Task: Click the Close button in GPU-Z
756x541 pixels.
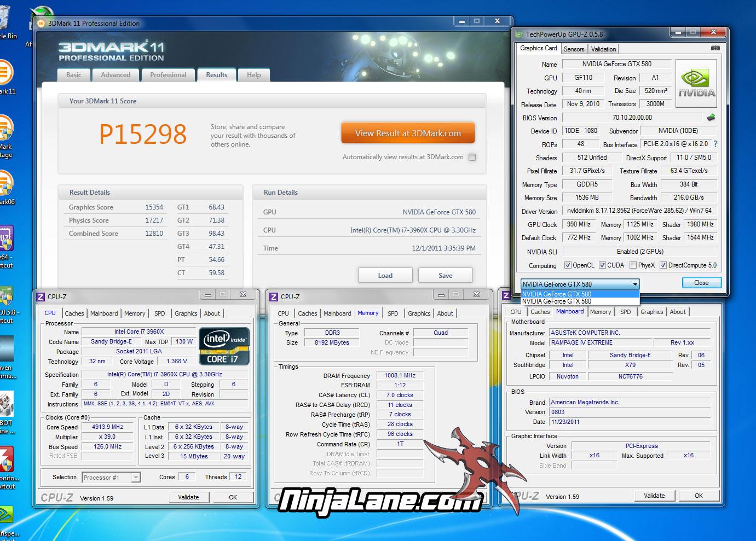Action: tap(701, 283)
